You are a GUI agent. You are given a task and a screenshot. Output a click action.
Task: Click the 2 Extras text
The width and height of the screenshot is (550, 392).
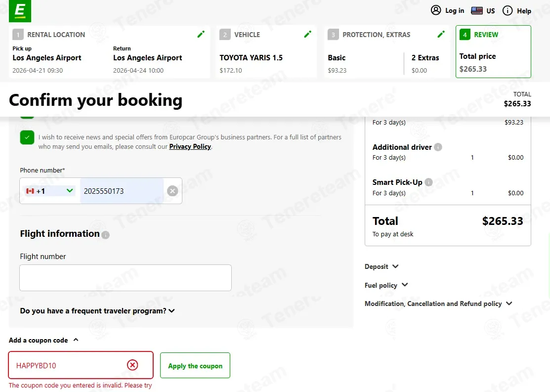(x=425, y=57)
